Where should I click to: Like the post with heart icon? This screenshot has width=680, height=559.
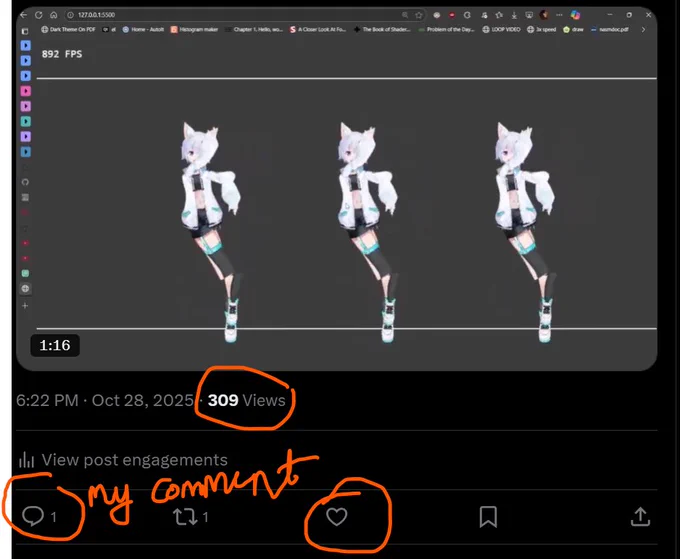click(x=337, y=517)
